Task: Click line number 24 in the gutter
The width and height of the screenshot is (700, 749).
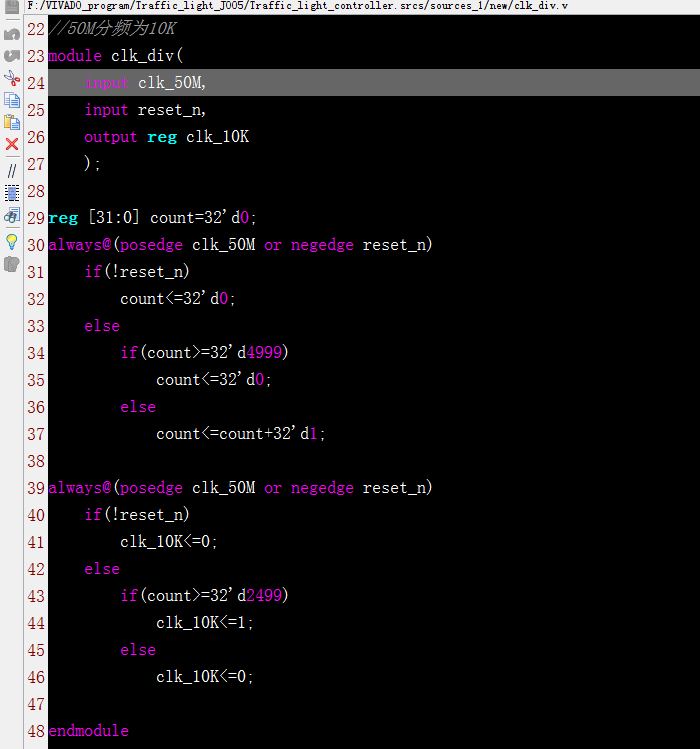Action: click(35, 83)
